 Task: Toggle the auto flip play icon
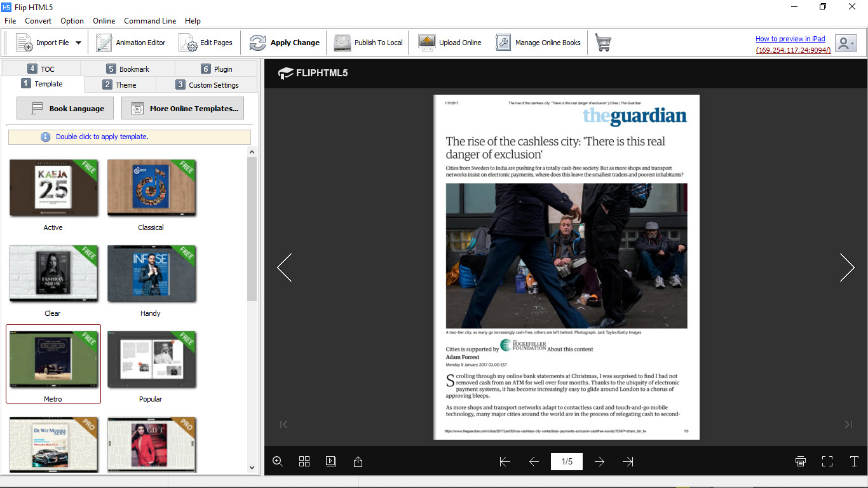pos(331,461)
